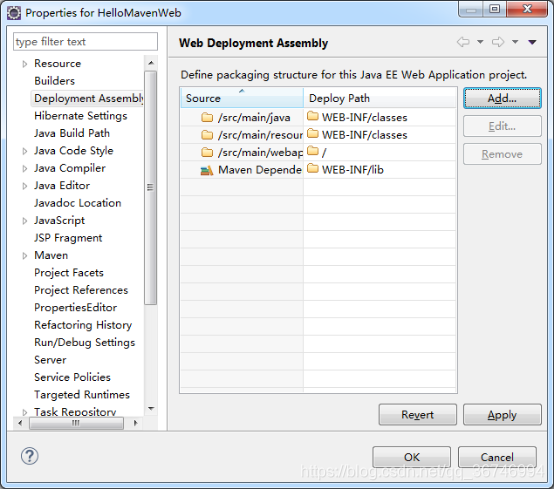Viewport: 554px width, 490px height.
Task: Open the view menu triangle at top right
Action: coord(532,42)
